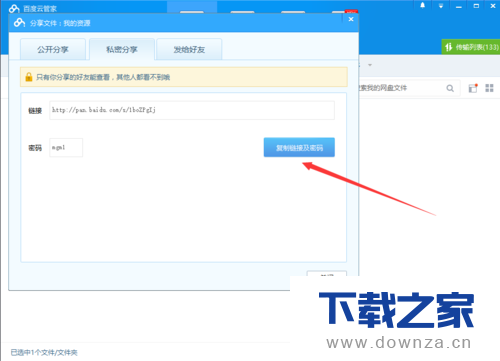
Task: Select the 私密分享 tab
Action: point(122,49)
